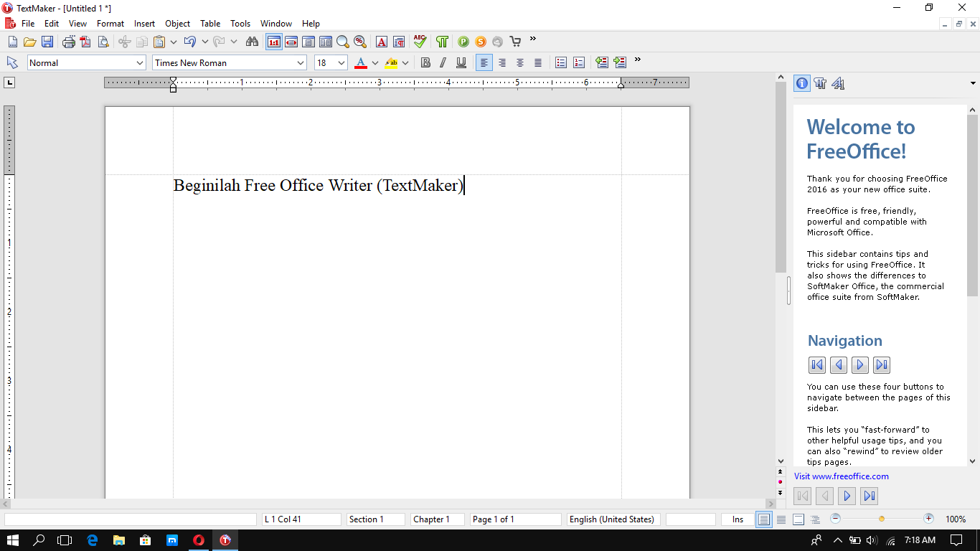Print the document via the printer icon
This screenshot has width=980, height=551.
(69, 42)
